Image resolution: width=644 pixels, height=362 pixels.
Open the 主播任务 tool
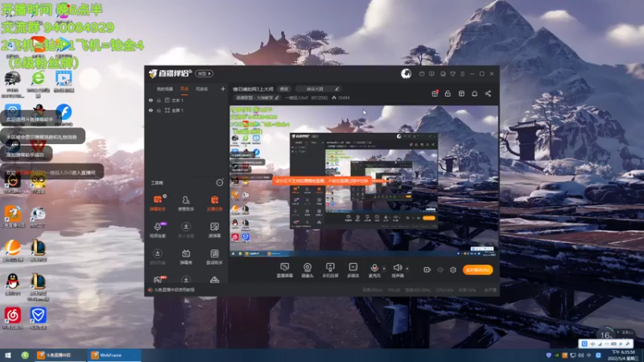click(x=214, y=203)
